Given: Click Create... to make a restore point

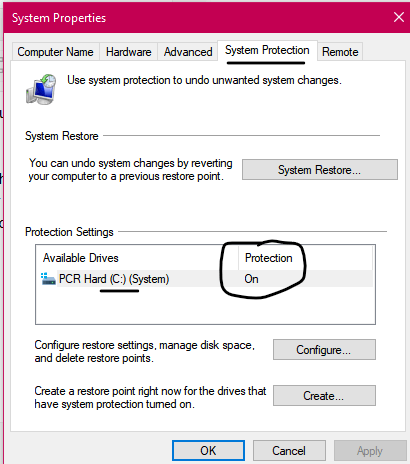Looking at the screenshot, I should [x=324, y=396].
